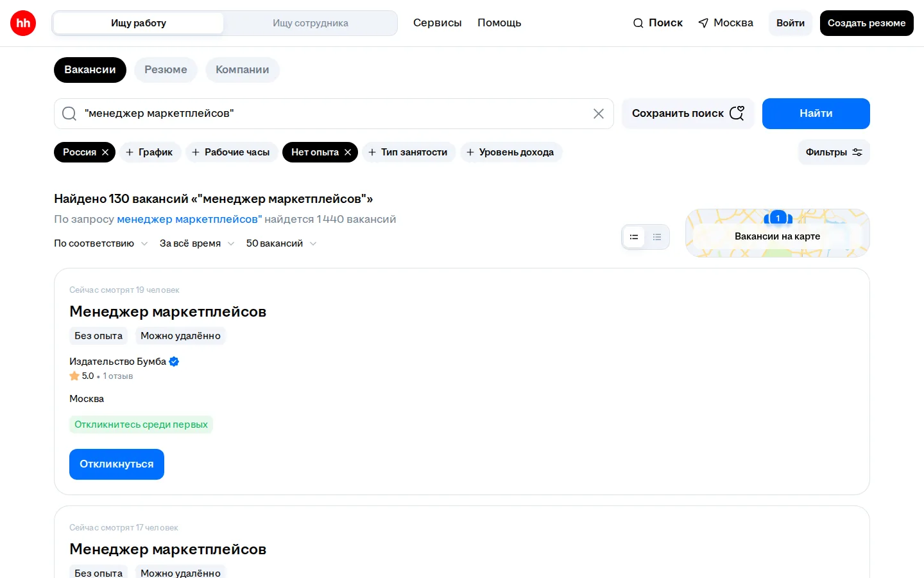Image resolution: width=924 pixels, height=578 pixels.
Task: Open the Поиск magnifier in the header
Action: [638, 23]
